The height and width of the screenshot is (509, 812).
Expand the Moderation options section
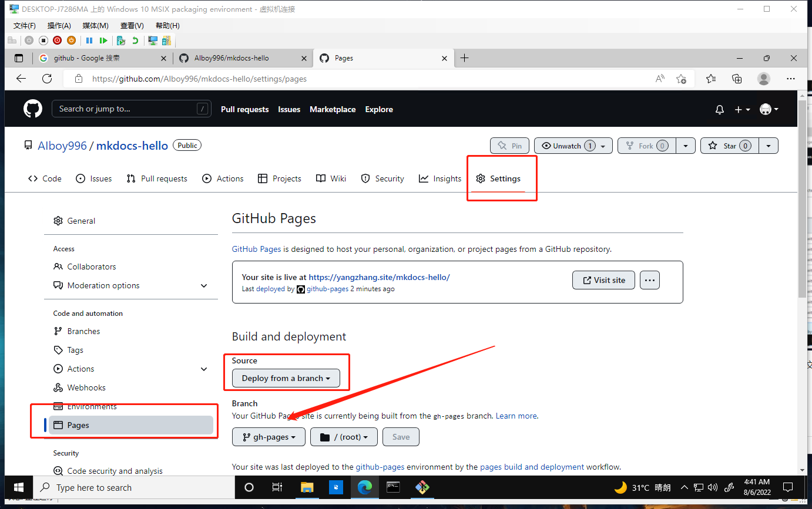[204, 286]
